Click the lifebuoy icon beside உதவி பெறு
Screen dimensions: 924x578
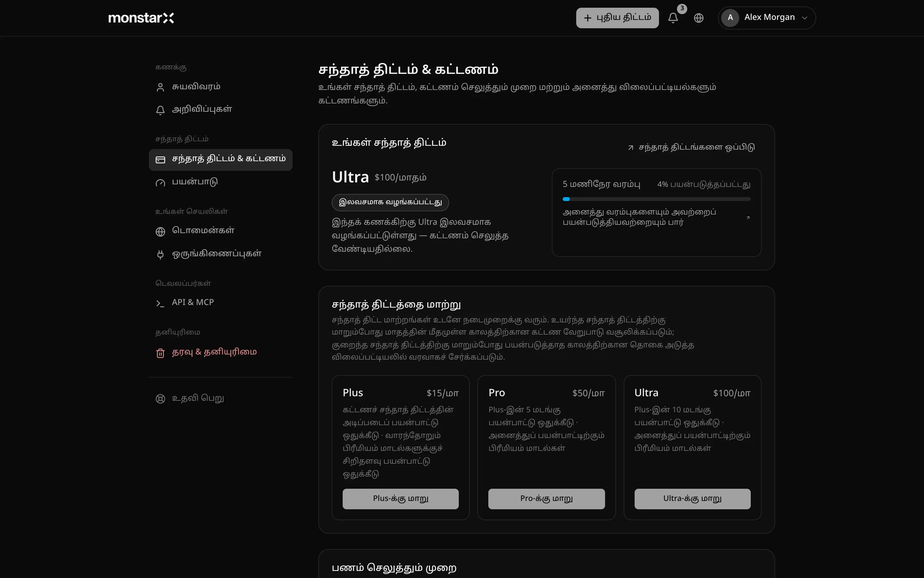coord(160,399)
